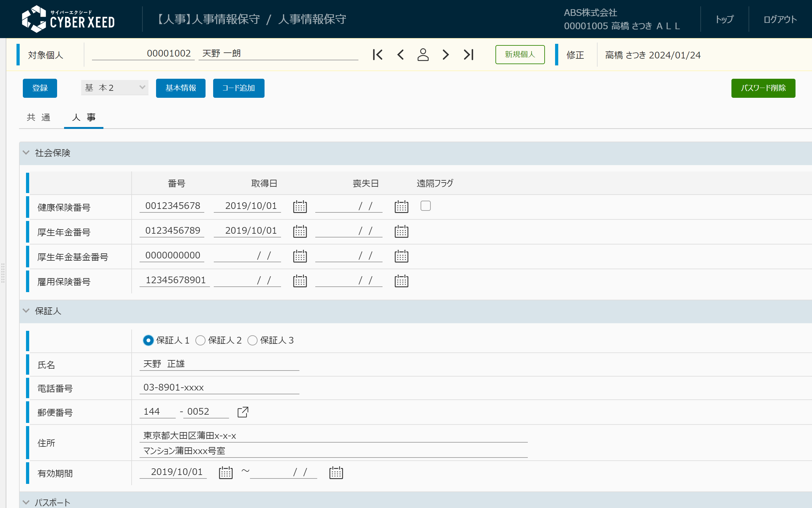Viewport: 812px width, 508px height.
Task: Click 有効期間 start date field
Action: [173, 472]
